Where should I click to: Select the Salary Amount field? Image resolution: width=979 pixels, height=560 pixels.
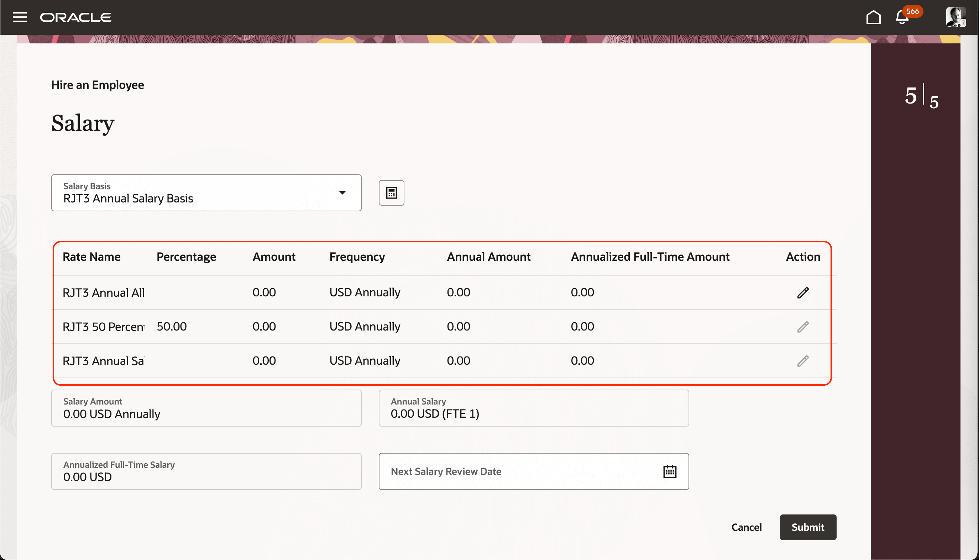(206, 408)
